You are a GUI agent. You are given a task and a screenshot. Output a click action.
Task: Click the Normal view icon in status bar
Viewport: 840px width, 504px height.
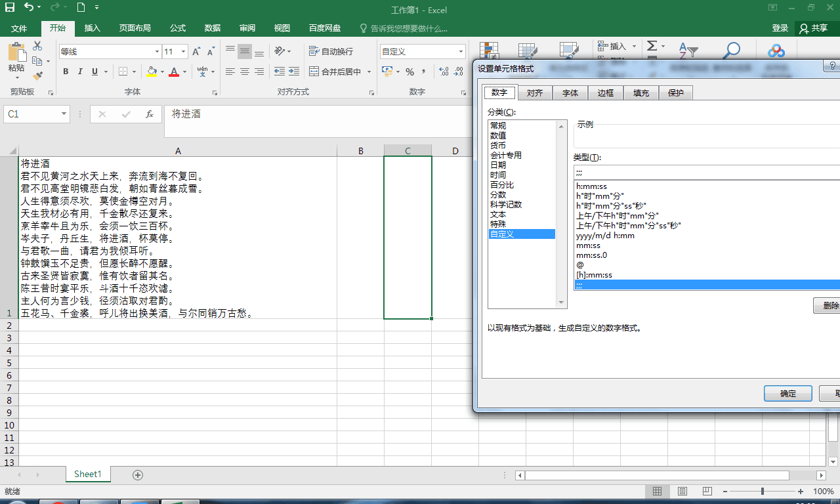pyautogui.click(x=657, y=492)
